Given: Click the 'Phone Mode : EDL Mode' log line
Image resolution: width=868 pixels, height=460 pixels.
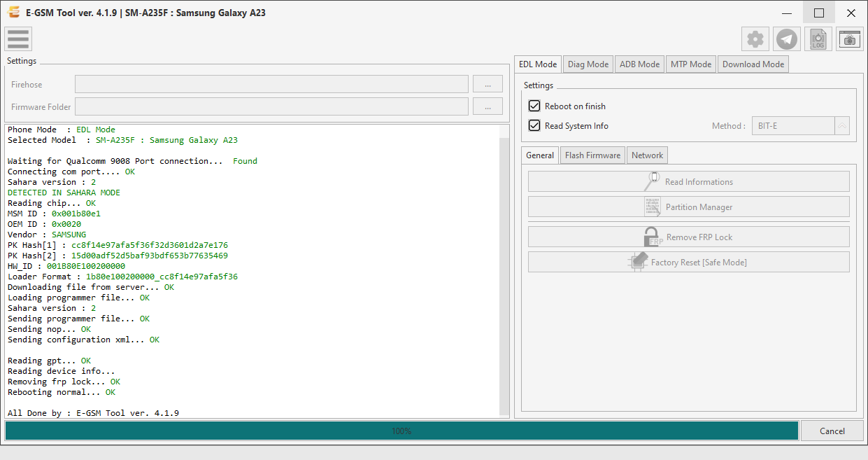Looking at the screenshot, I should click(x=62, y=130).
